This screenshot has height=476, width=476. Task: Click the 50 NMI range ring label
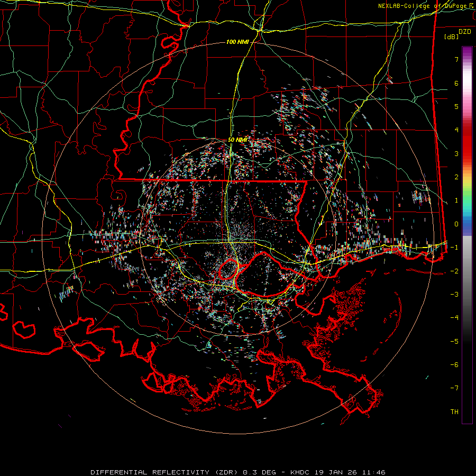237,140
